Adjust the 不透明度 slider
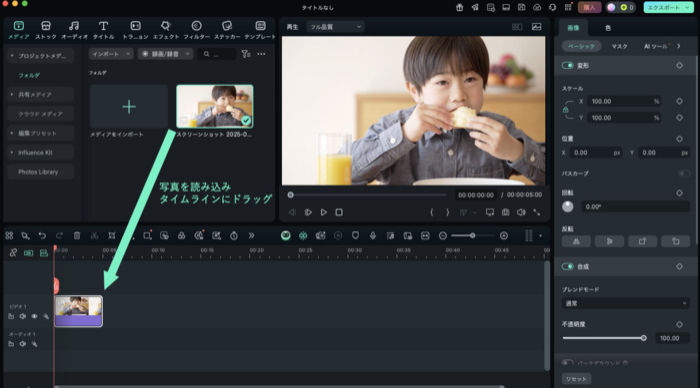 point(603,338)
